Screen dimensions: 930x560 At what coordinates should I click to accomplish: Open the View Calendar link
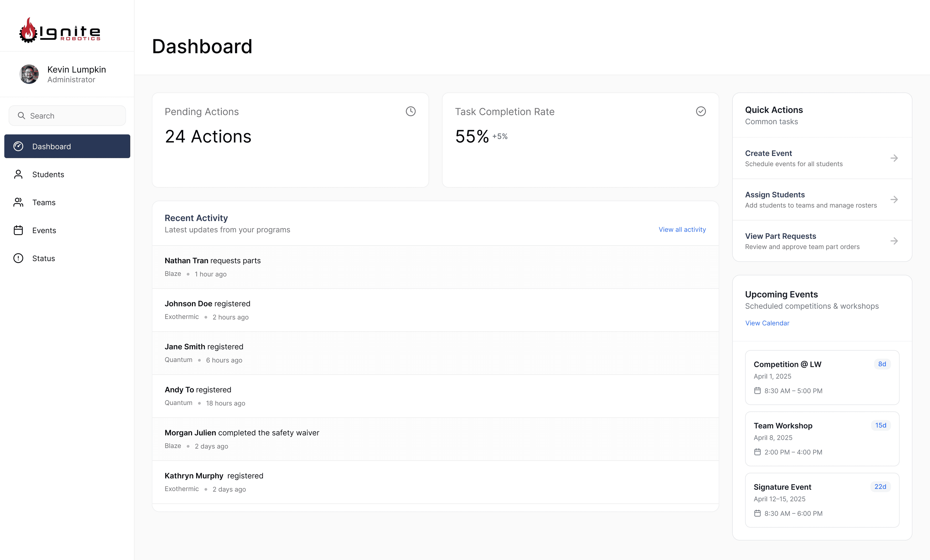pyautogui.click(x=767, y=323)
